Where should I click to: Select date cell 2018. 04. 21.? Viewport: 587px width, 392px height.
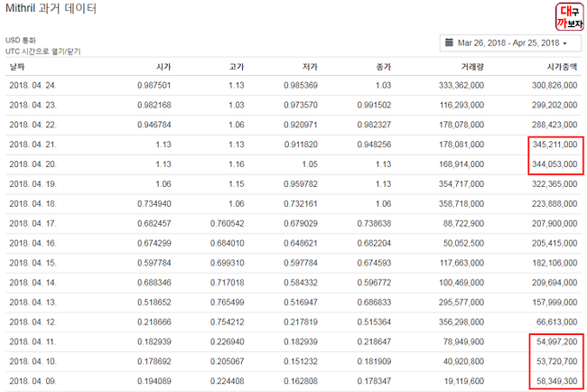pyautogui.click(x=33, y=145)
